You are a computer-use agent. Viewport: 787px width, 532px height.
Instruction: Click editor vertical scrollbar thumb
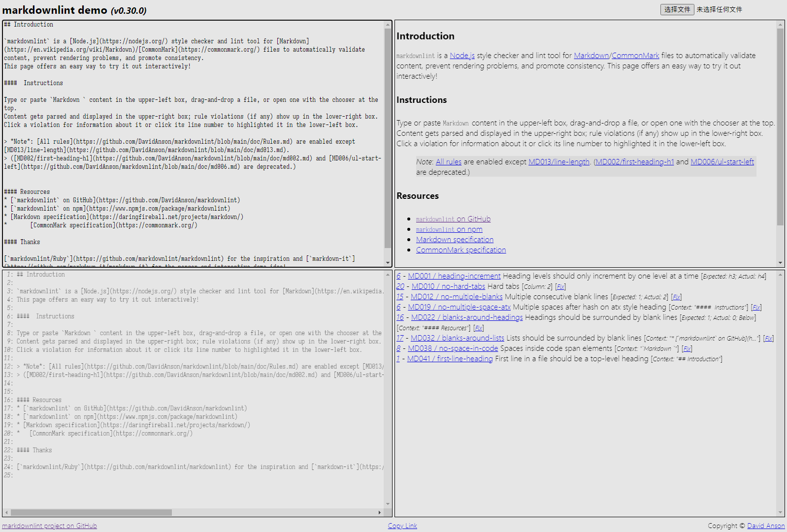point(388,138)
